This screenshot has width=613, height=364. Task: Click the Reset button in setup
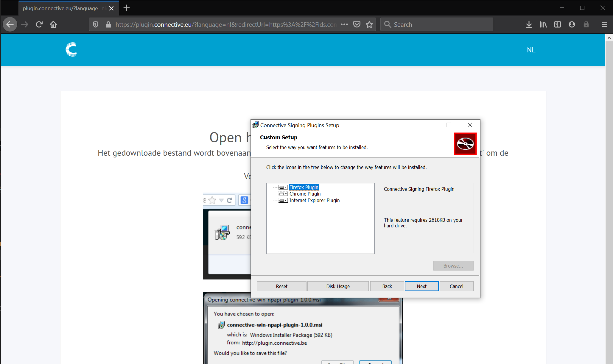point(281,286)
